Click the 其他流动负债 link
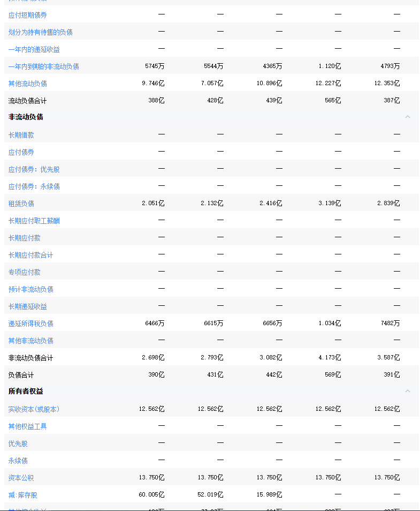This screenshot has height=511, width=420. point(27,84)
